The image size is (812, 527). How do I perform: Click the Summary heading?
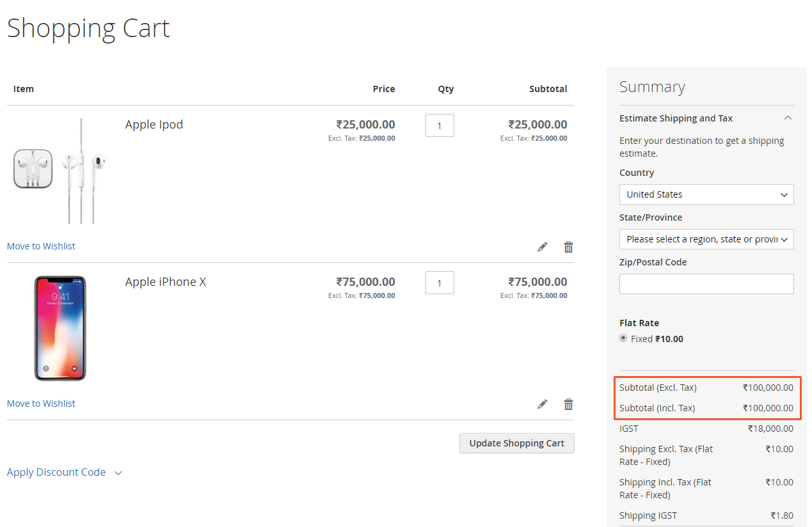(x=652, y=87)
